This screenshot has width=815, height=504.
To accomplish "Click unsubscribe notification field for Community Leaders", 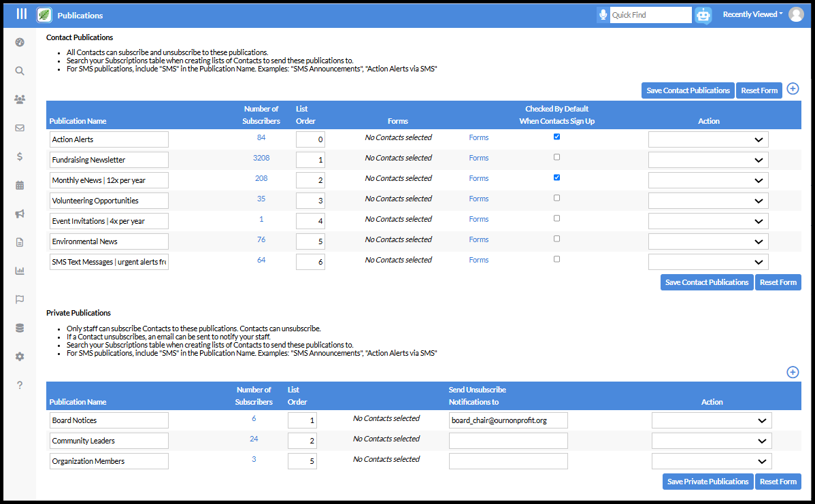I will click(x=508, y=441).
